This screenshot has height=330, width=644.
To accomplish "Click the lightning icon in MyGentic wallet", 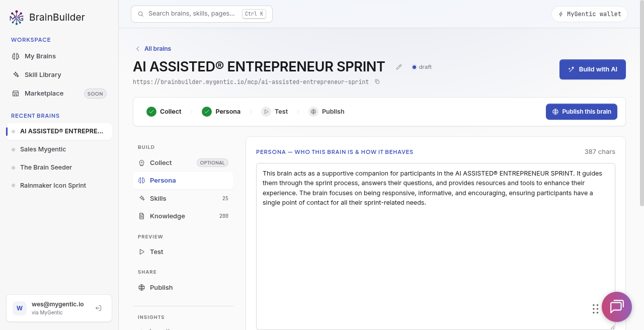I will tap(561, 14).
